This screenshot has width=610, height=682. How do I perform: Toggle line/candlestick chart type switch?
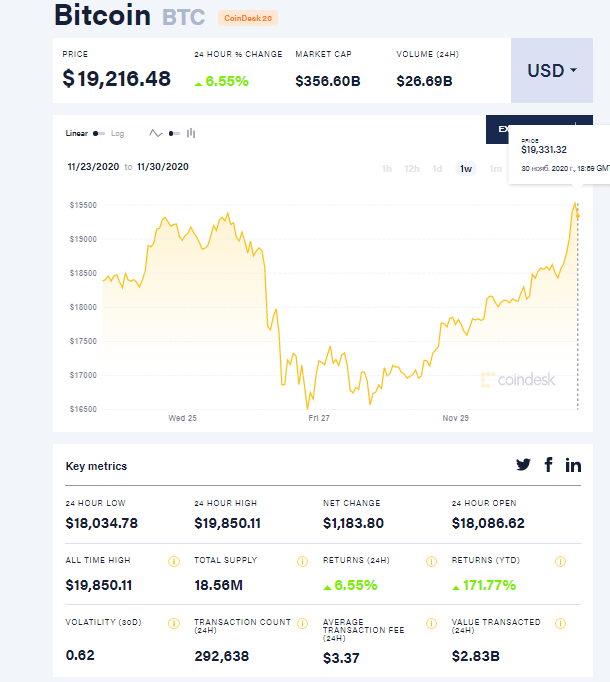(174, 133)
